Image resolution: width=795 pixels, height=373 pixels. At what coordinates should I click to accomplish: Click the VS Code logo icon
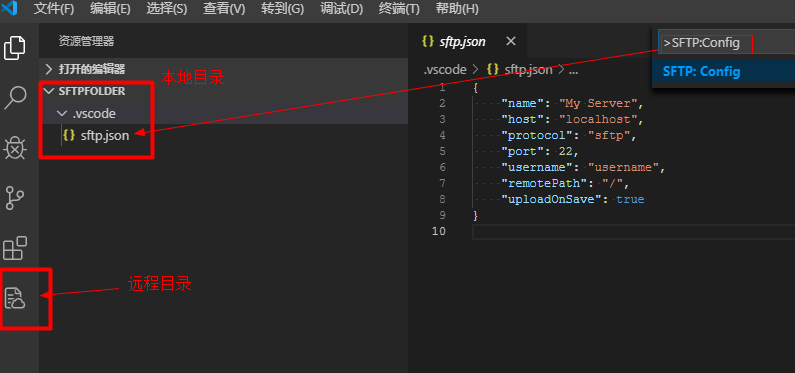(9, 9)
